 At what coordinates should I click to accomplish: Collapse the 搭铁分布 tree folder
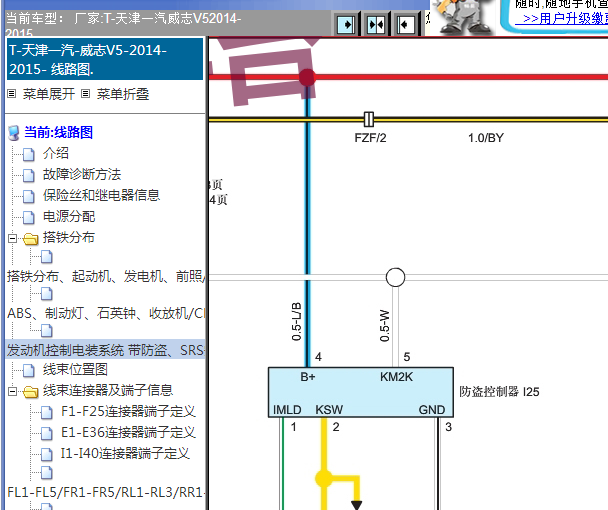click(12, 238)
